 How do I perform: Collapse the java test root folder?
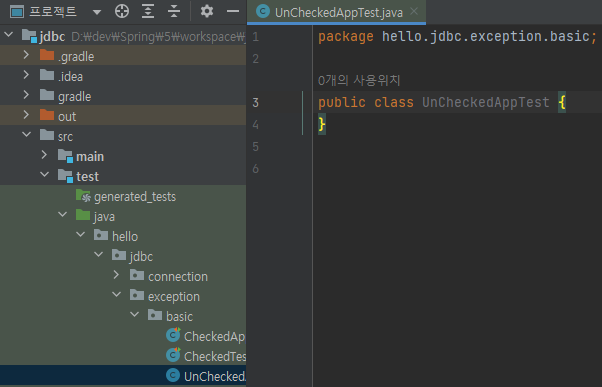coord(63,215)
